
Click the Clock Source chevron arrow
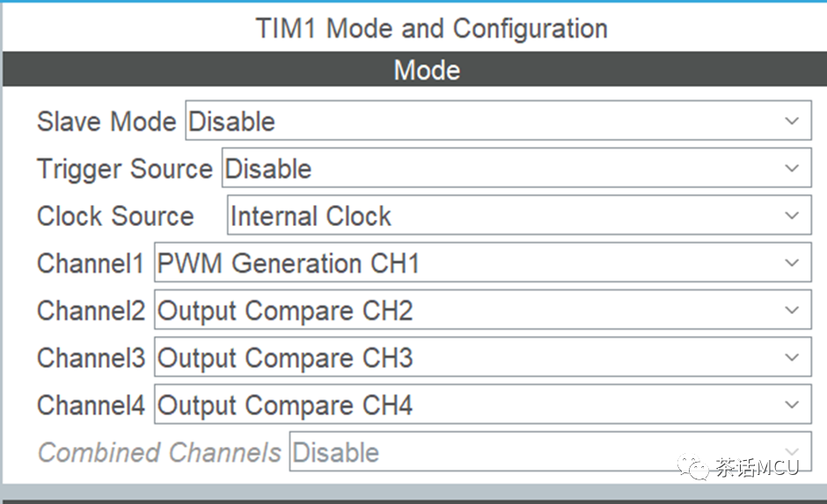click(x=792, y=215)
